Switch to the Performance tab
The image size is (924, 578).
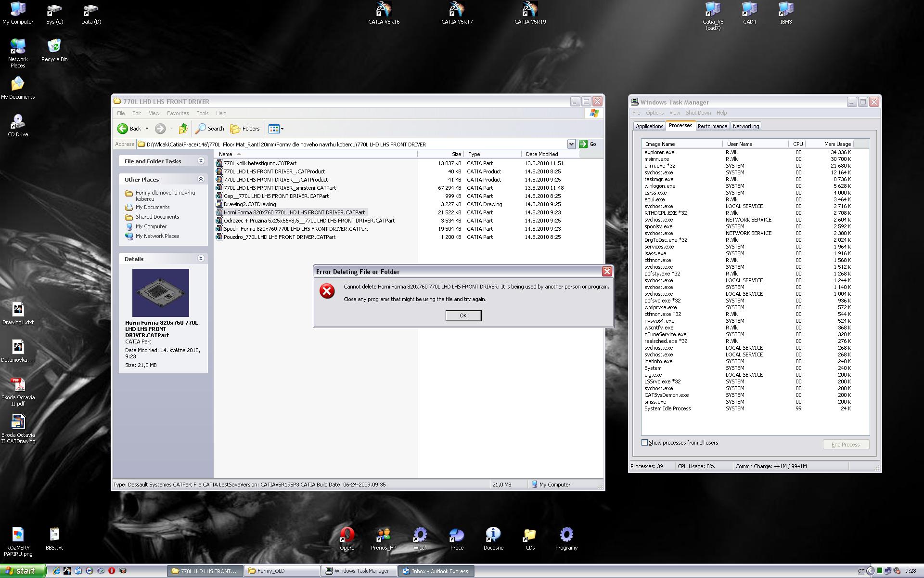click(712, 126)
